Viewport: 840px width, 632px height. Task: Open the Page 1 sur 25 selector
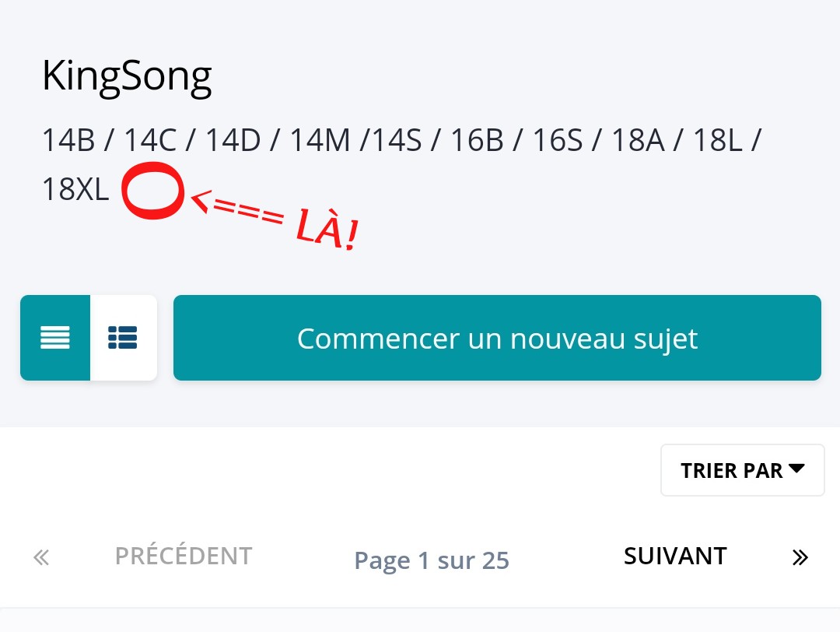click(432, 560)
